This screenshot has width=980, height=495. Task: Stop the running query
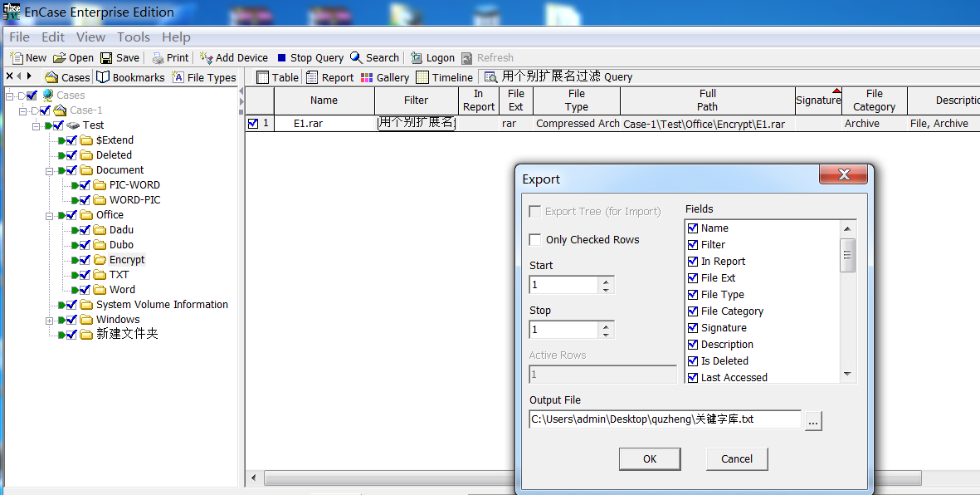point(282,57)
